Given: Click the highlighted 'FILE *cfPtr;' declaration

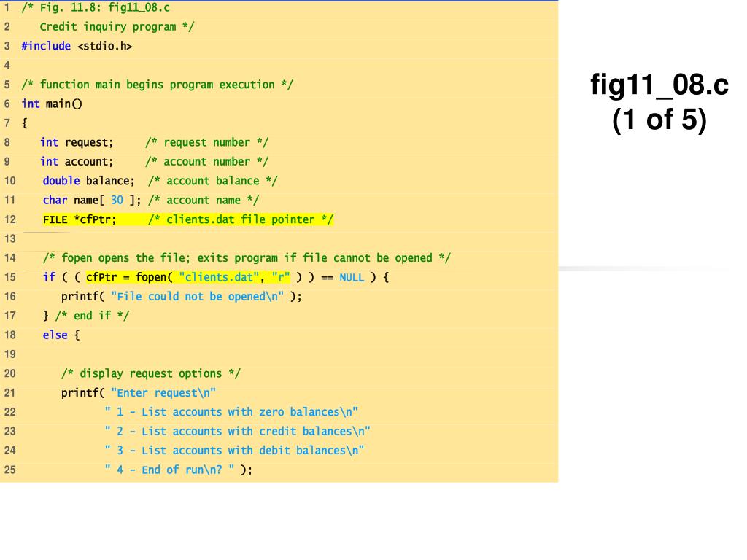Looking at the screenshot, I should [x=80, y=219].
